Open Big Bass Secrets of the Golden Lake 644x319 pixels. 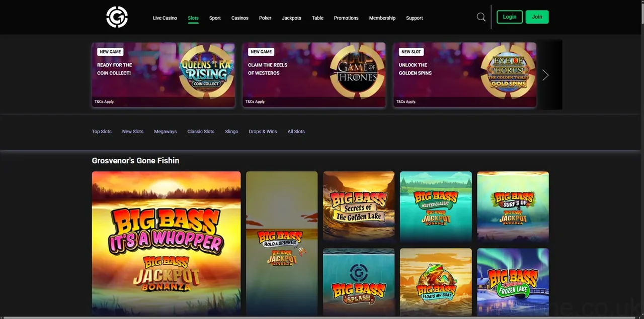359,206
